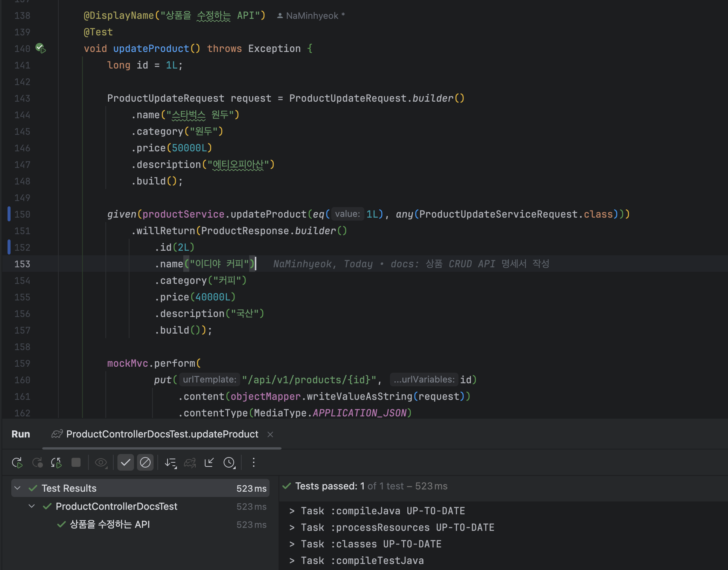Image resolution: width=728 pixels, height=570 pixels.
Task: Click the run test gutter icon at line 140
Action: tap(41, 48)
